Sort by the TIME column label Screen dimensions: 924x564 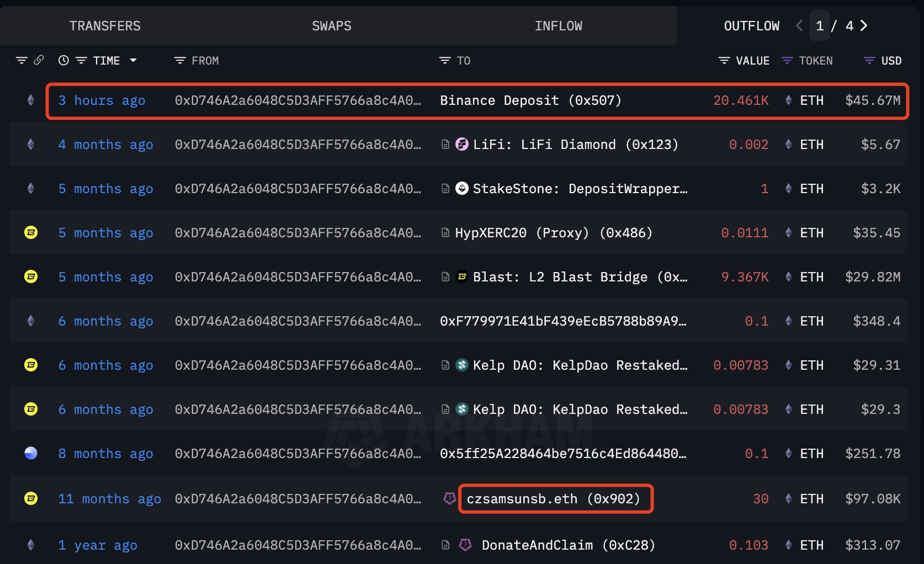coord(107,61)
